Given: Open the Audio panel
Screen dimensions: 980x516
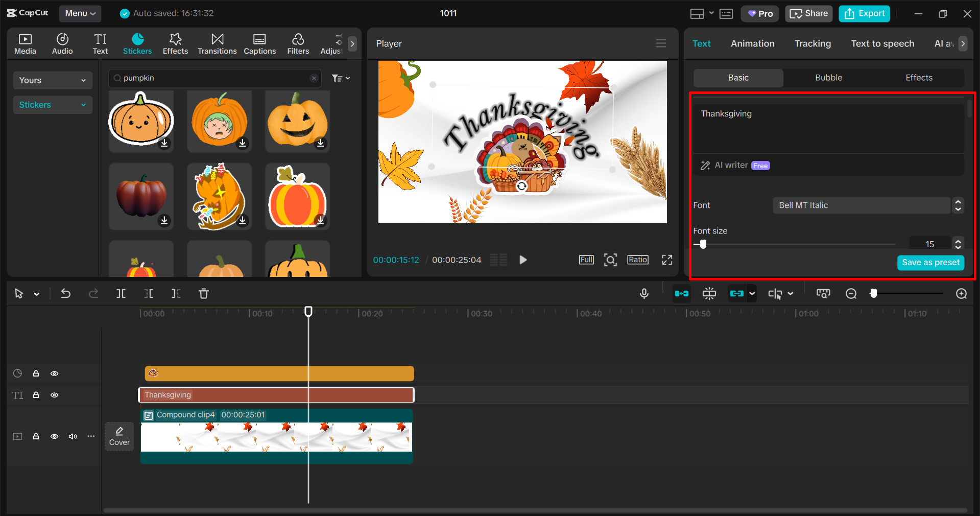Looking at the screenshot, I should point(62,43).
